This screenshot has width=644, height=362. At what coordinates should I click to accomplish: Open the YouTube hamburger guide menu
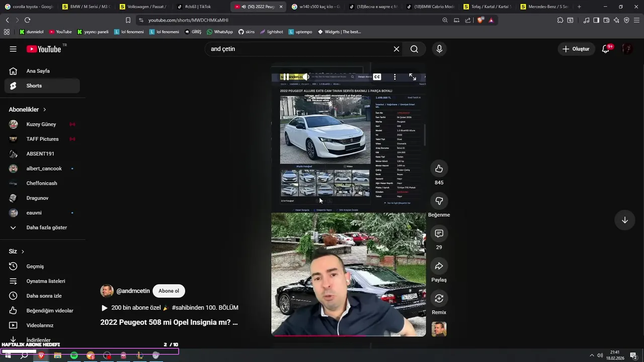13,49
